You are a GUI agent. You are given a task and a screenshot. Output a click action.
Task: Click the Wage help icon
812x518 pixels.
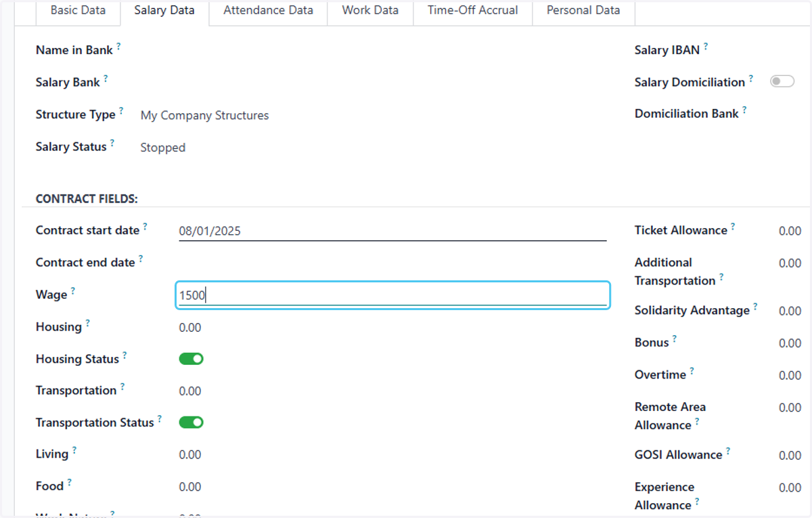73,290
